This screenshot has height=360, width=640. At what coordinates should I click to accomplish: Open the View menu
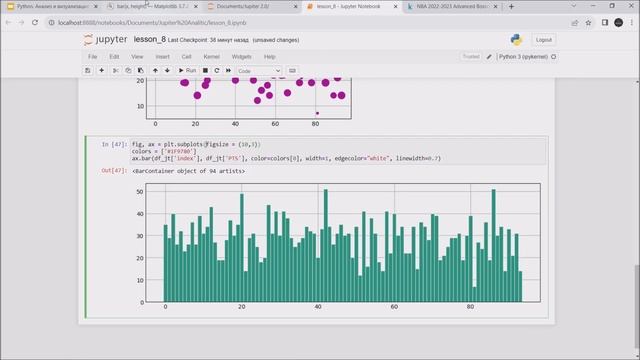[x=137, y=57]
